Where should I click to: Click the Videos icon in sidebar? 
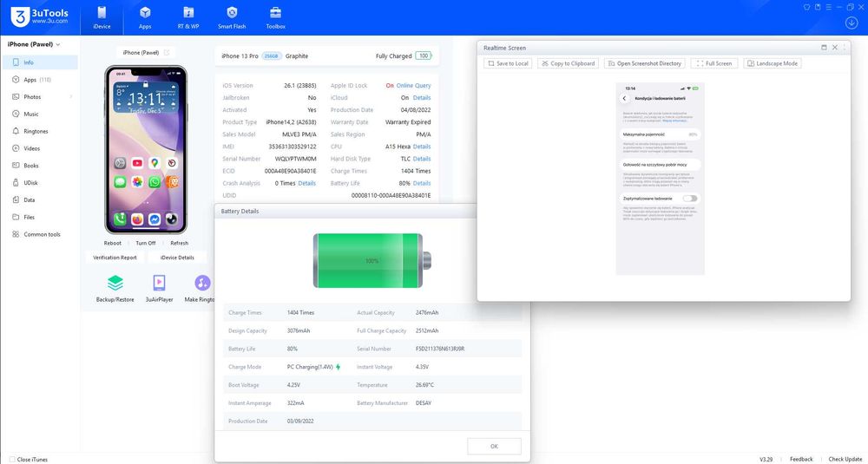16,148
